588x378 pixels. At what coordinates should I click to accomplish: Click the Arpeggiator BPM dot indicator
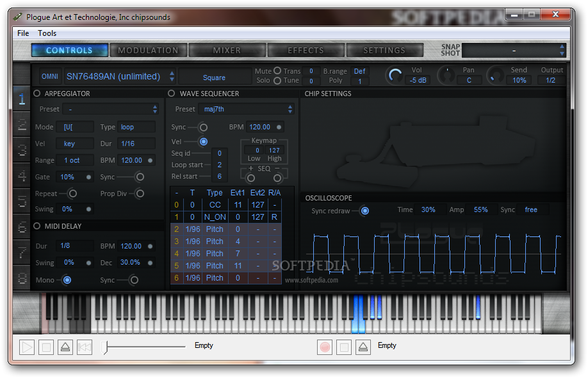tap(151, 161)
